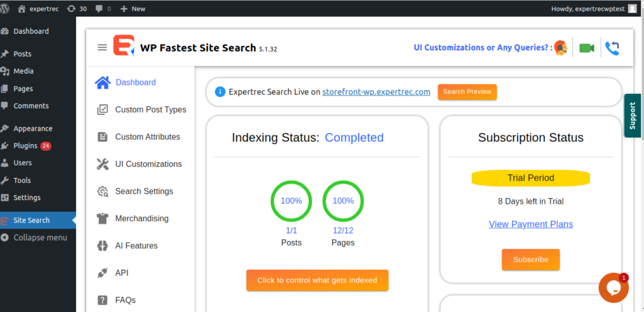Open the Support side tab
The image size is (644, 312).
coord(633,115)
